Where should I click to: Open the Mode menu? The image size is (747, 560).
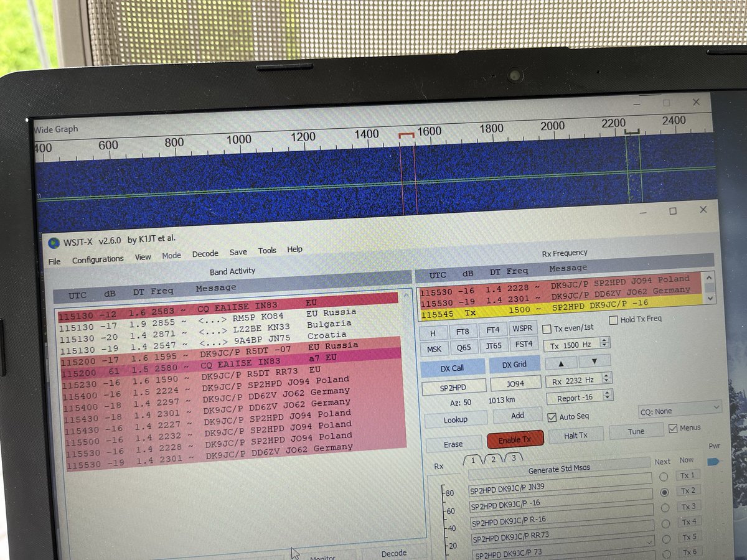pos(171,255)
